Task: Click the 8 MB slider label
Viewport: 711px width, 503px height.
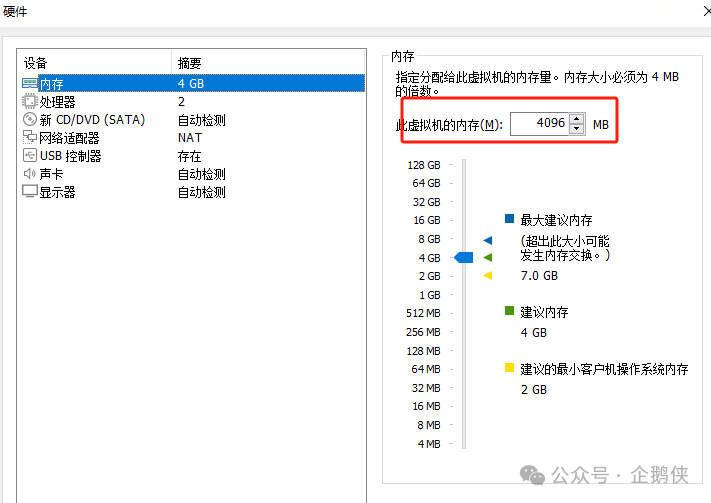Action: tap(429, 425)
